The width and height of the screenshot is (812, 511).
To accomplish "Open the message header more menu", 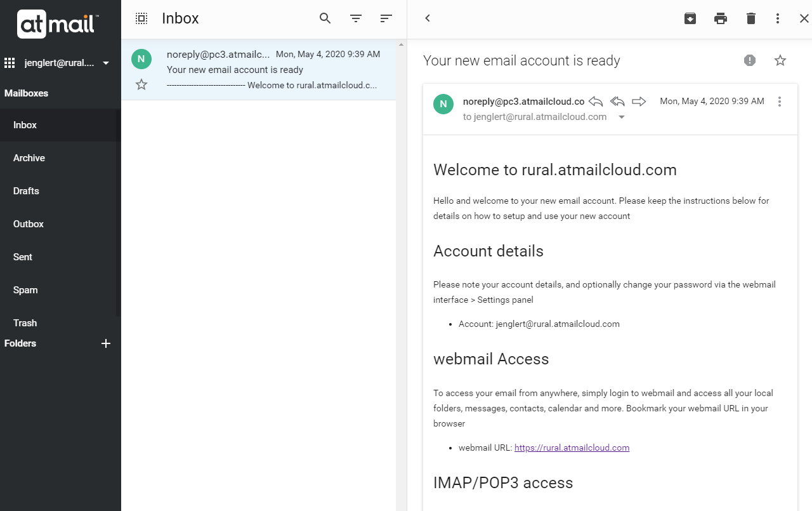I will tap(780, 102).
